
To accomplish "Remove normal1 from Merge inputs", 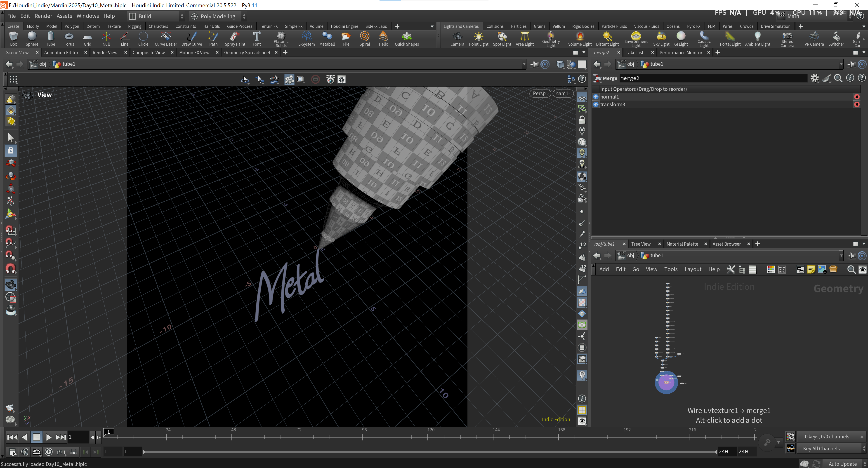I will tap(857, 97).
